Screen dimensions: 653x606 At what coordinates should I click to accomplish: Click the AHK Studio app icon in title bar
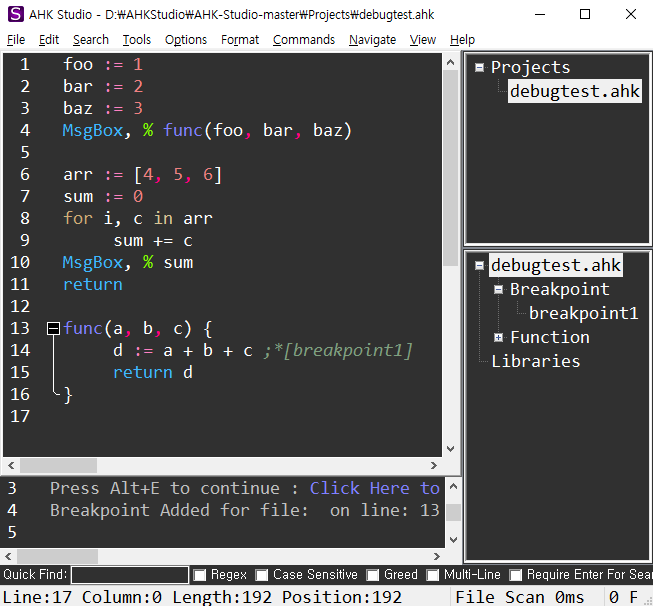click(x=15, y=15)
